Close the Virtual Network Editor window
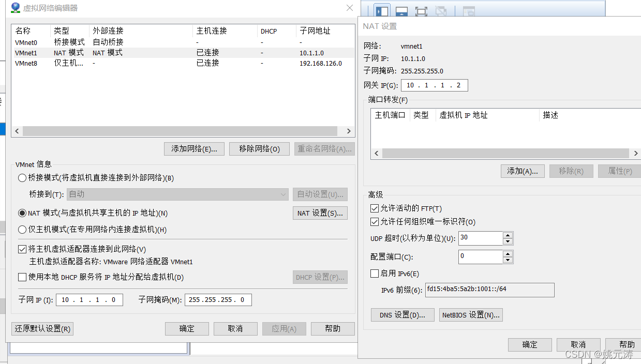 coord(350,8)
